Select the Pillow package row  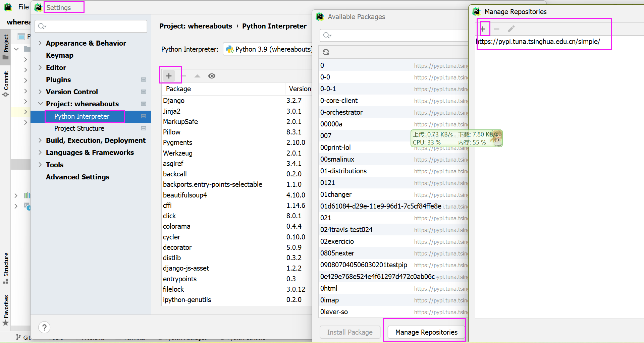coord(237,132)
